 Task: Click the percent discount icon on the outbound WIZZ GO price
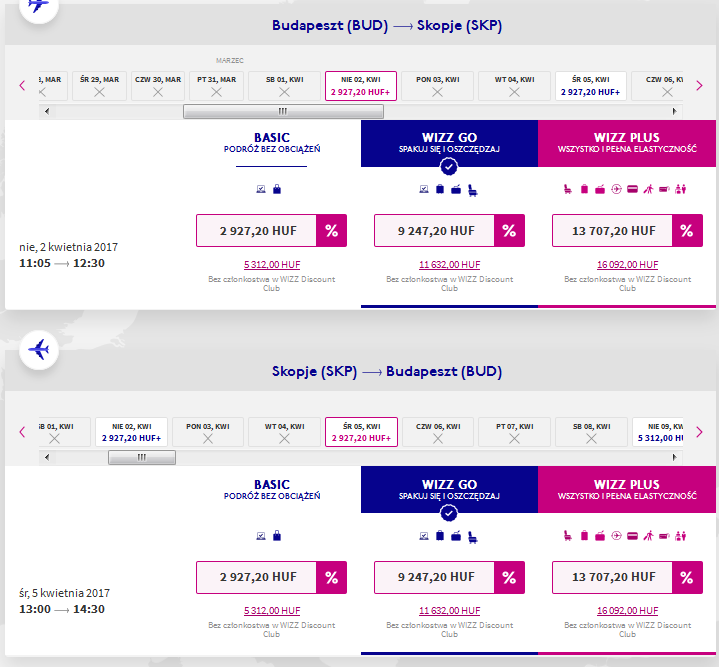(x=509, y=231)
